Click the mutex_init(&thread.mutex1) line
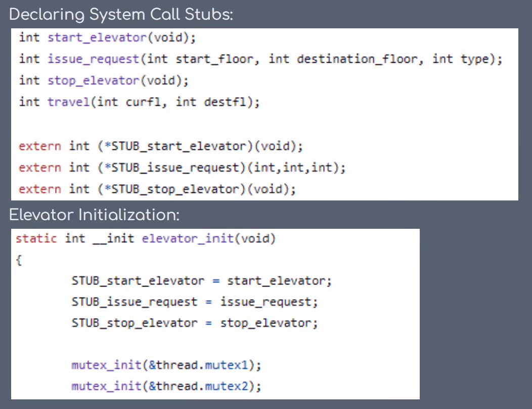This screenshot has width=532, height=409. 166,365
